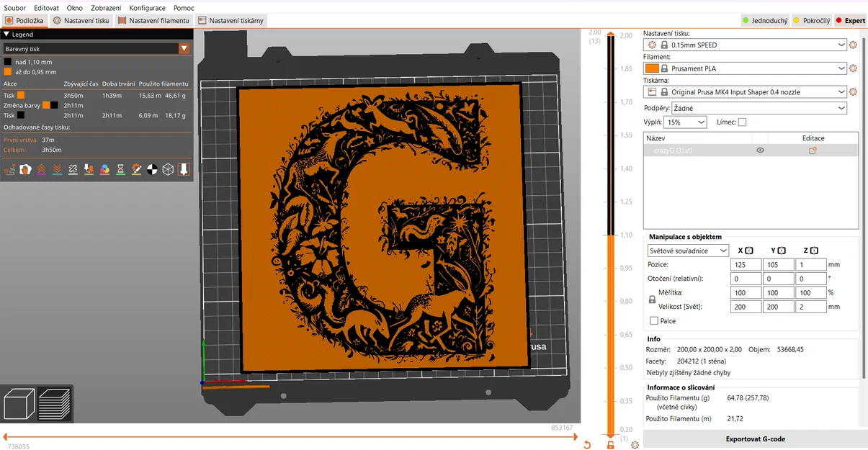Open the Světové souřadnice dropdown

(x=688, y=251)
